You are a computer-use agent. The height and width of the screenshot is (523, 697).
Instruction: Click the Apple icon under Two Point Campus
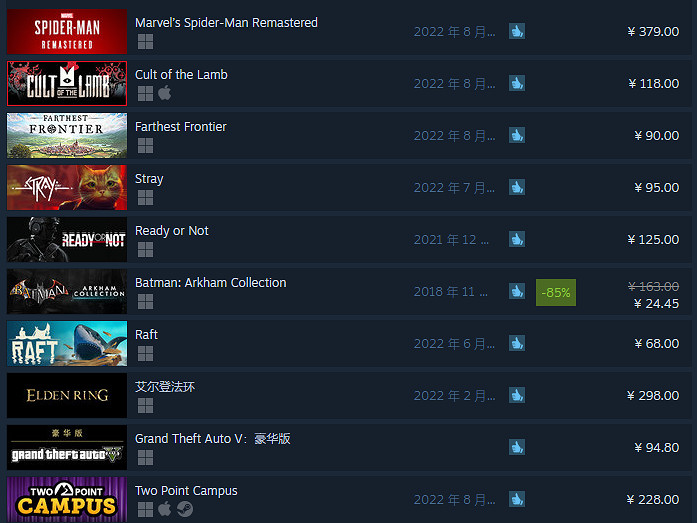click(164, 509)
